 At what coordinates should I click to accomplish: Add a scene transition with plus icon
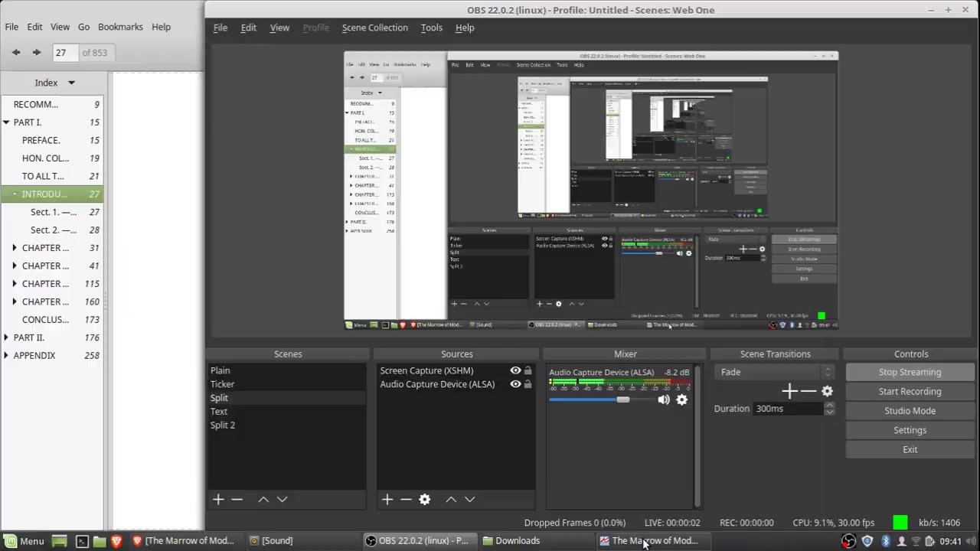789,391
